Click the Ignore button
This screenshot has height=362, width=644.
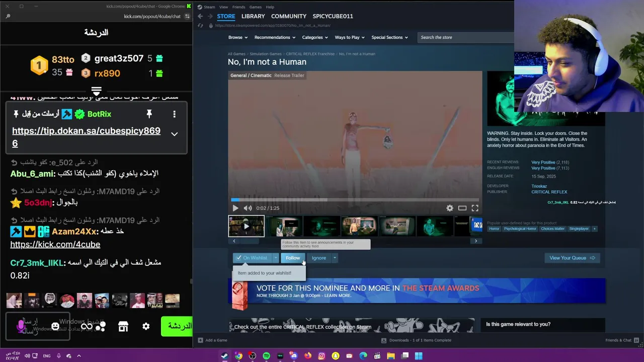click(x=319, y=258)
